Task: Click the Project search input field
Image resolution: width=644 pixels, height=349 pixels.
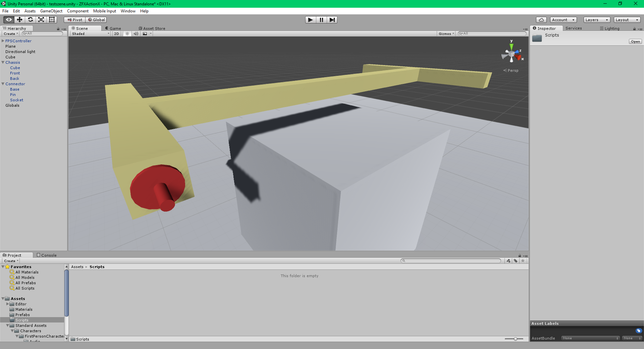Action: [x=451, y=261]
